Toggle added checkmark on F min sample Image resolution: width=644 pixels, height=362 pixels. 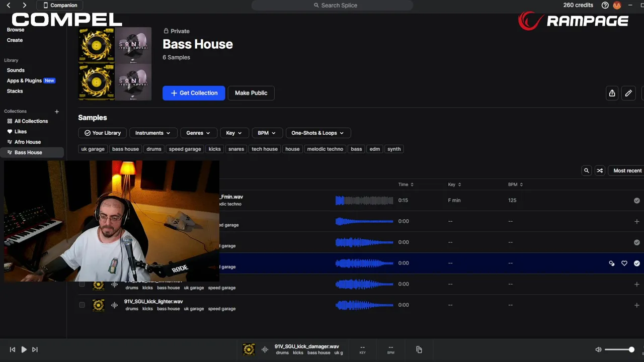[637, 201]
